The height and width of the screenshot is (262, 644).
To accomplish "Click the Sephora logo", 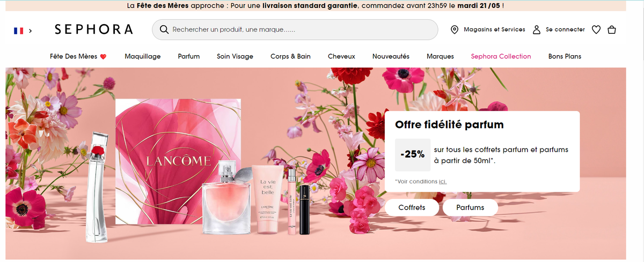I will click(x=94, y=29).
